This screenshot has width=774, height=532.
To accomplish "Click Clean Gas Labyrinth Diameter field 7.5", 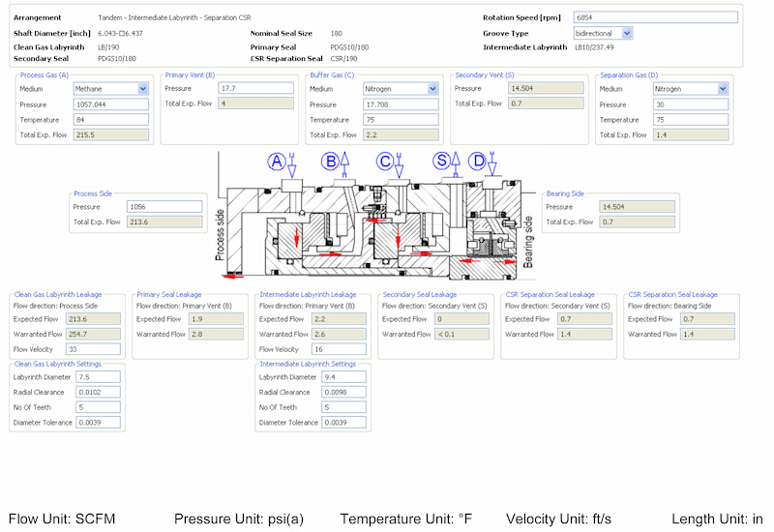I will (99, 377).
